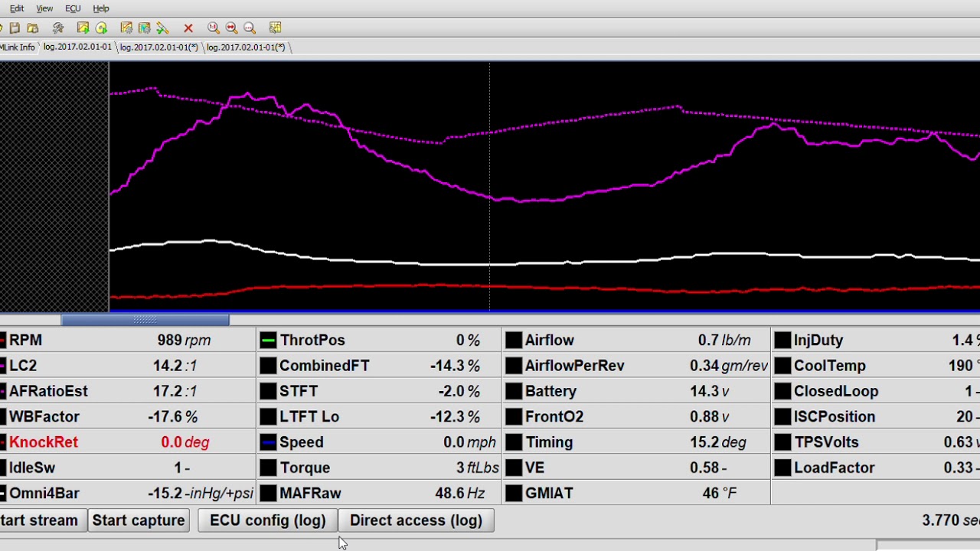Click the folder toolbar icon next to save
Screen dimensions: 980x551
(x=32, y=28)
